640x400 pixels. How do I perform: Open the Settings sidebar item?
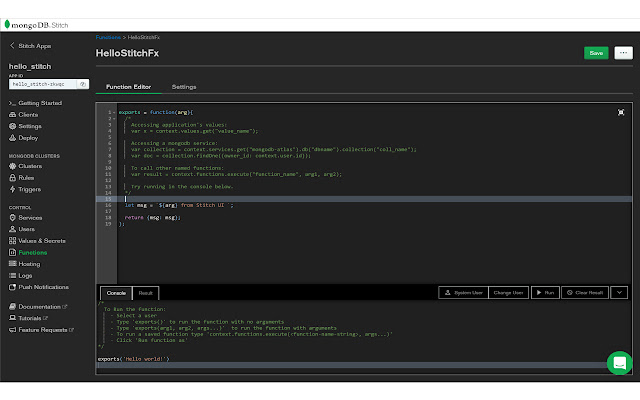(x=25, y=126)
